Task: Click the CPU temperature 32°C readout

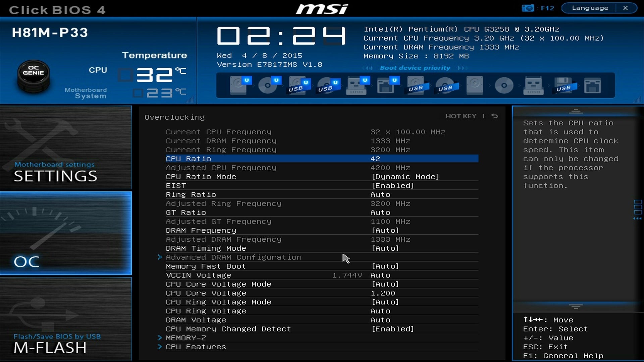Action: [152, 74]
